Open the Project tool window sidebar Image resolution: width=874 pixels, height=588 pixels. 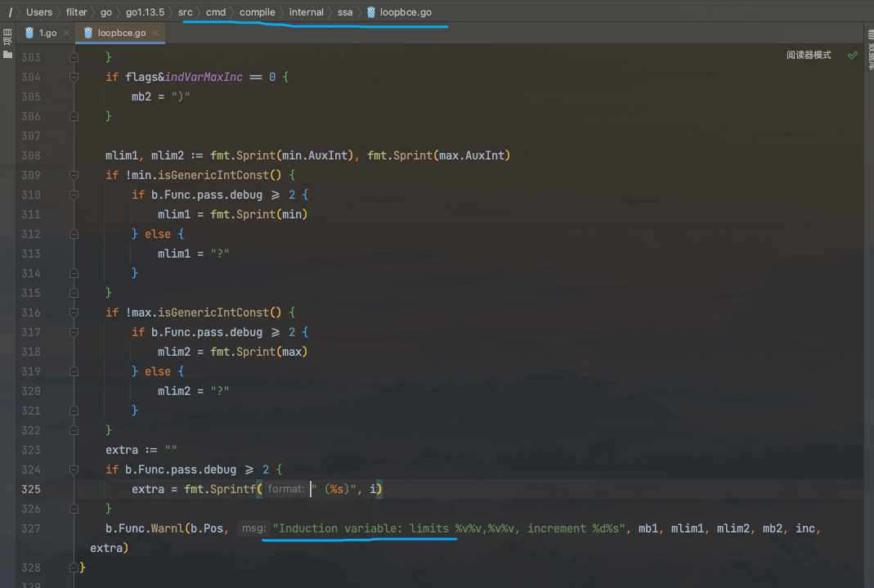coord(7,37)
